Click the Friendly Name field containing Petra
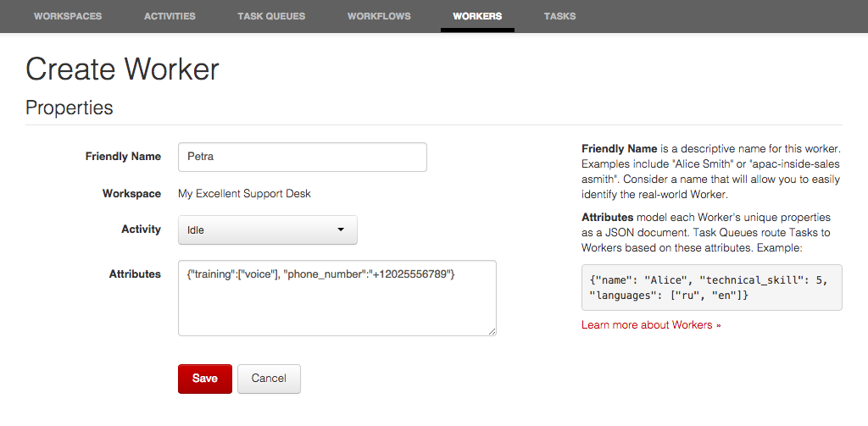Screen dimensions: 868x426 302,157
